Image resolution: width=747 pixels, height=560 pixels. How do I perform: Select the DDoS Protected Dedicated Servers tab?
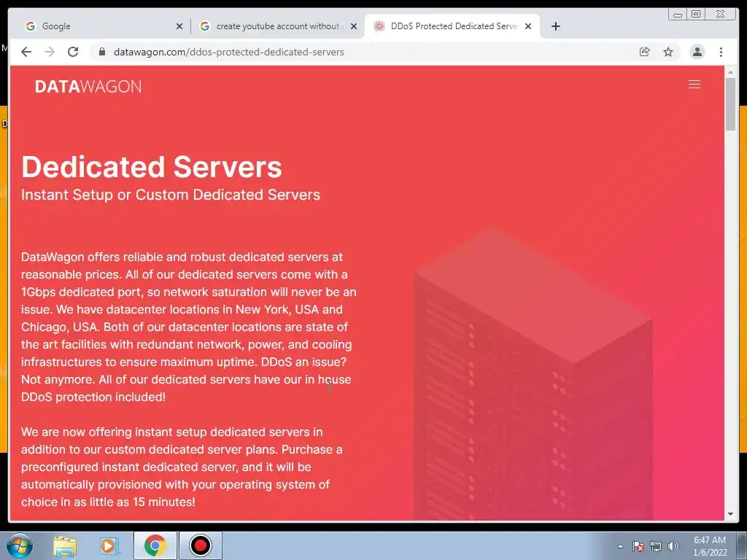click(452, 26)
